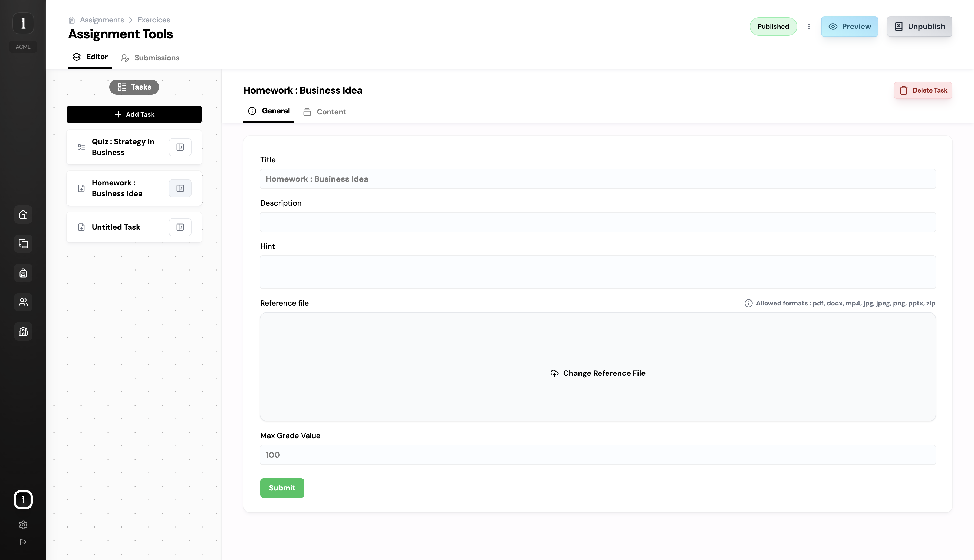Click the file icon on Untitled Task card
This screenshot has height=560, width=974.
coord(81,227)
